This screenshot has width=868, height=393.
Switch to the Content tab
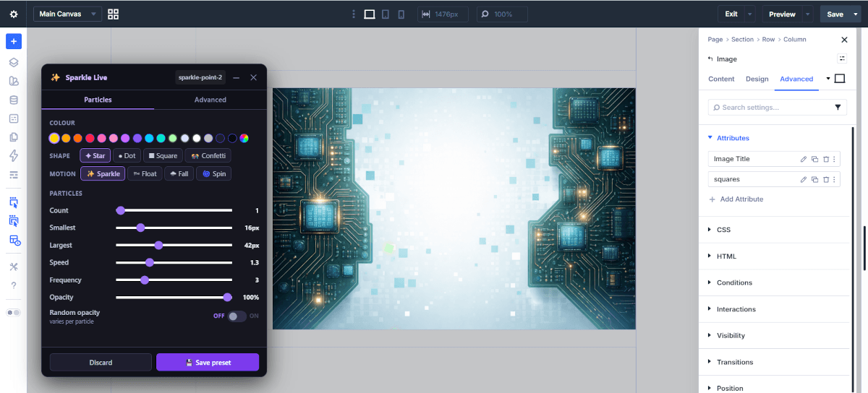[721, 79]
